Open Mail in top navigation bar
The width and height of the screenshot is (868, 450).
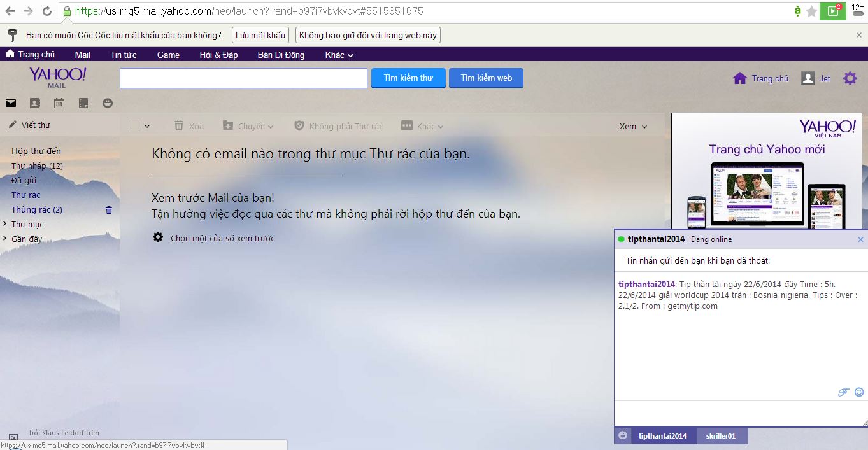tap(82, 55)
